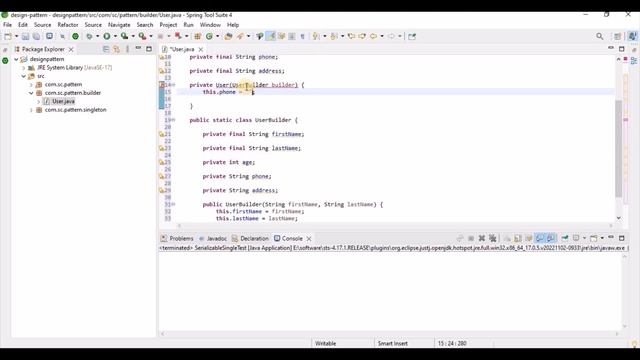Select the Java perspective icon

[632, 36]
